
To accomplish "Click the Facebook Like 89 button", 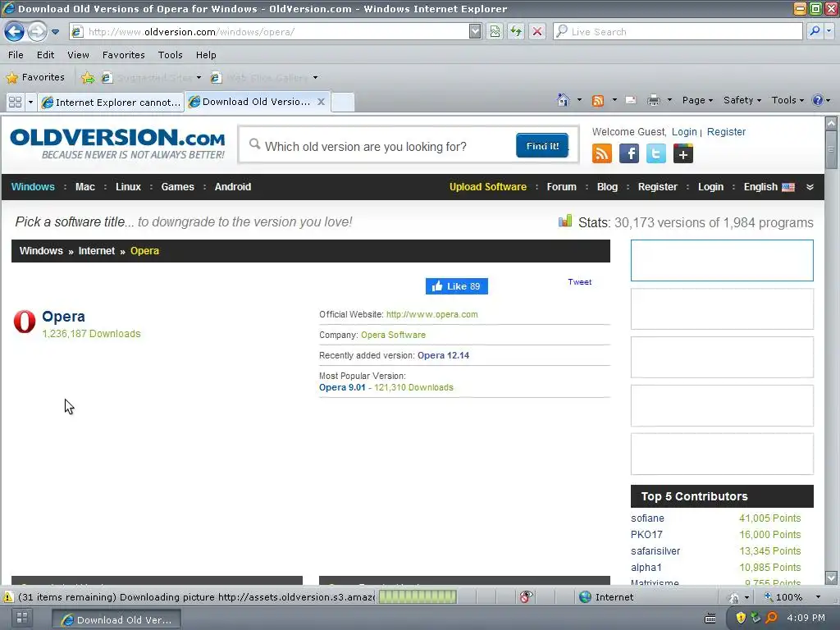I will coord(456,286).
